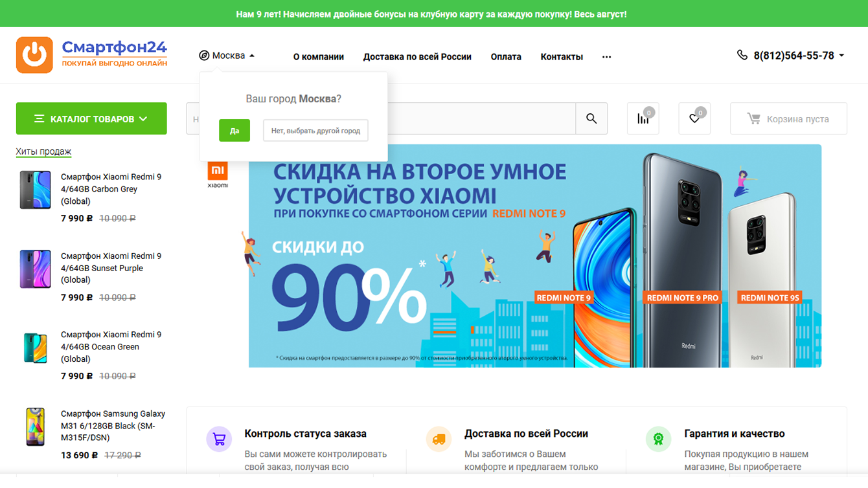Screen dimensions: 868x488
Task: Click Samsung Galaxy M31 thumbnail
Action: pyautogui.click(x=35, y=427)
